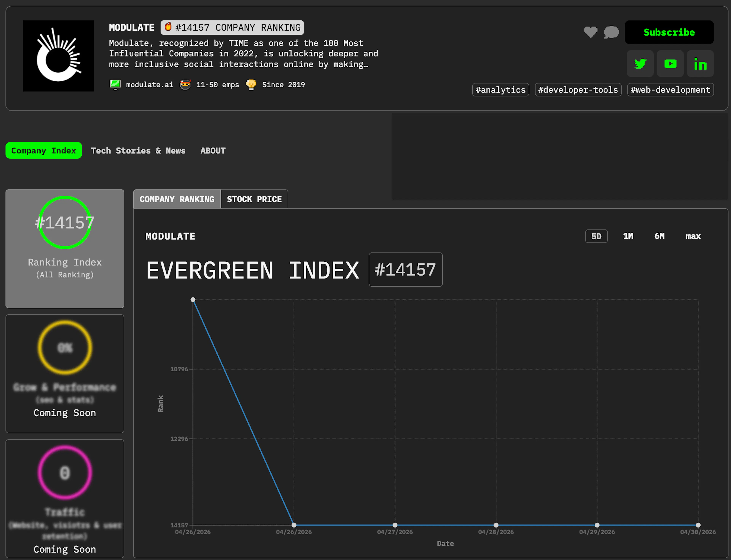Open Tech Stories & News tab

pyautogui.click(x=138, y=151)
